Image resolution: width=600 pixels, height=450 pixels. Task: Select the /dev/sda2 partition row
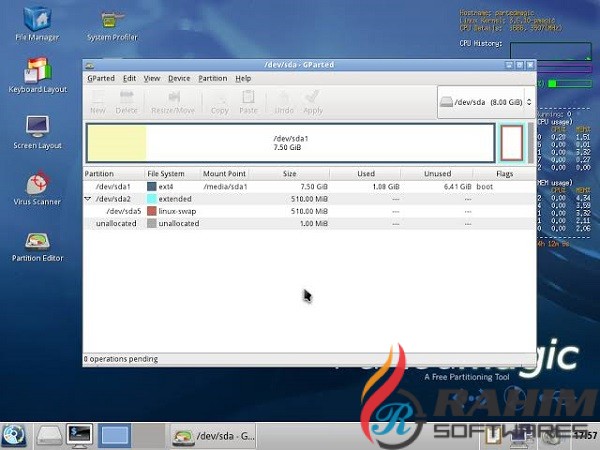point(309,199)
